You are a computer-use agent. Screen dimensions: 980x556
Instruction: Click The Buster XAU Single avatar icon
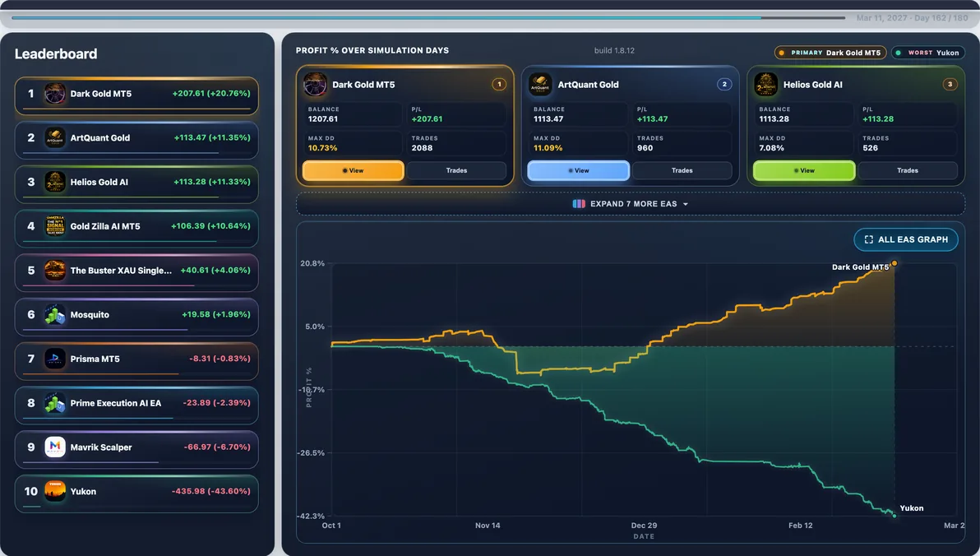click(55, 270)
